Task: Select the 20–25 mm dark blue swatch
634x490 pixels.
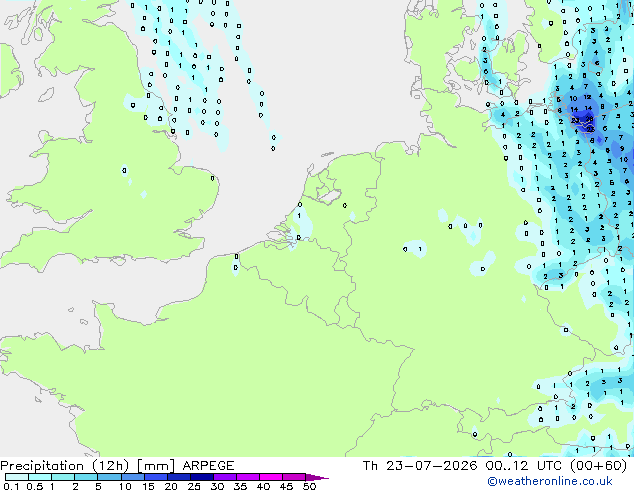Action: click(x=179, y=477)
